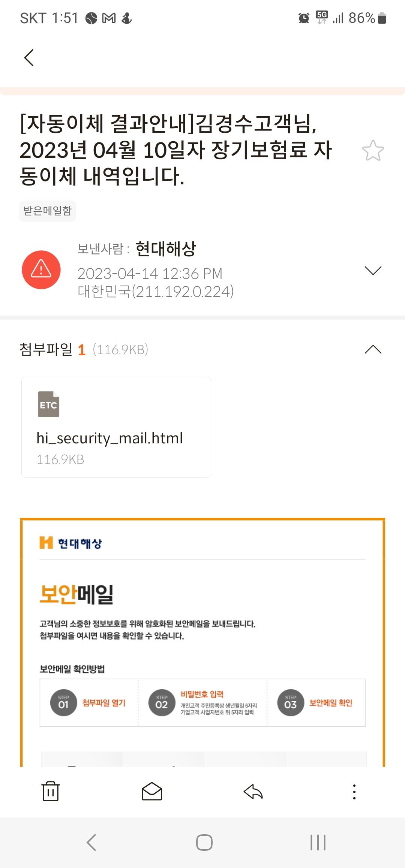Reply using the arrow icon
Viewport: 405px width, 868px height.
253,792
